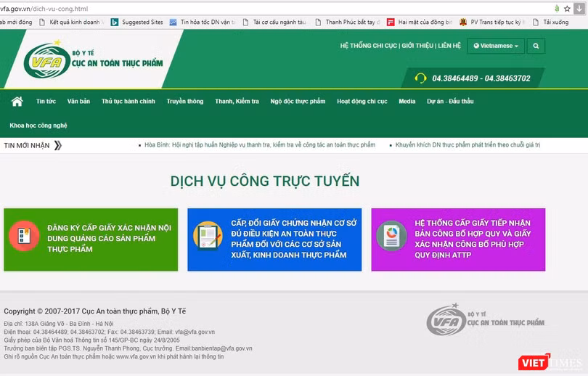Open the Kết quả kinh doanh bookmark
This screenshot has width=588, height=376.
pyautogui.click(x=72, y=22)
